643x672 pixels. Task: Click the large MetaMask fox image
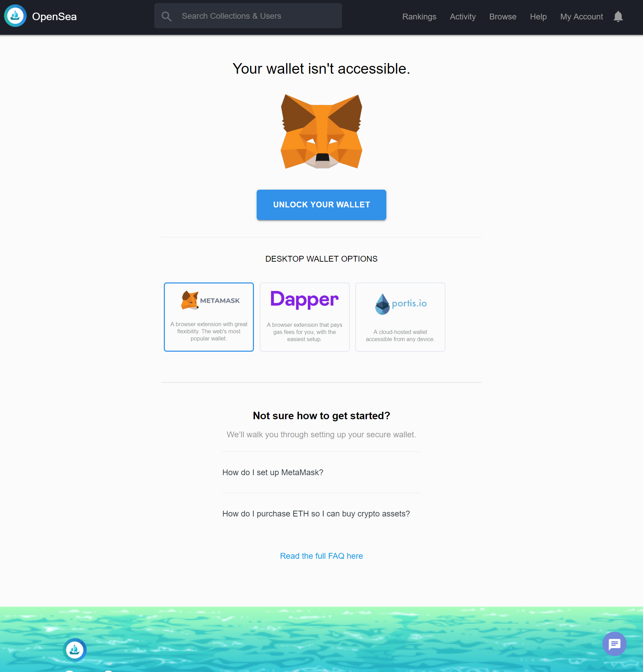coord(321,131)
